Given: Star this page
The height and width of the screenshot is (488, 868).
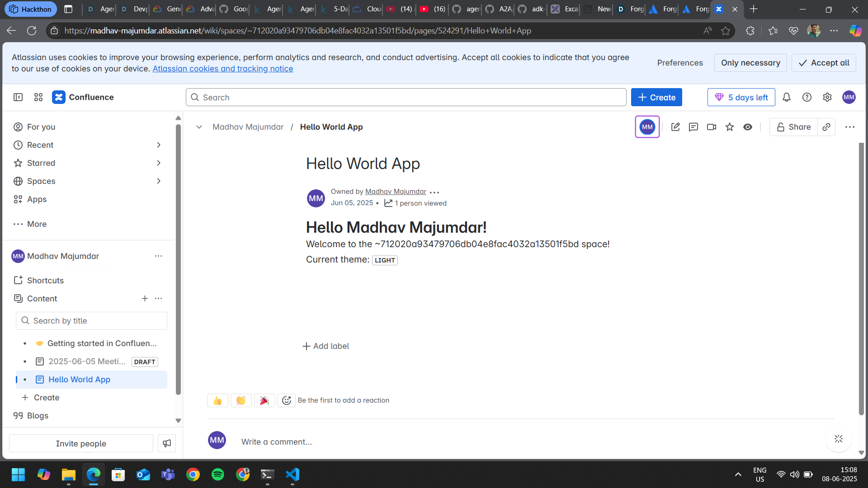Looking at the screenshot, I should click(x=730, y=127).
